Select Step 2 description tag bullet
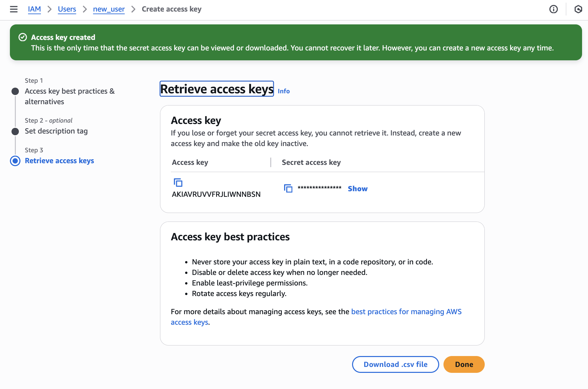The width and height of the screenshot is (588, 389). click(15, 132)
